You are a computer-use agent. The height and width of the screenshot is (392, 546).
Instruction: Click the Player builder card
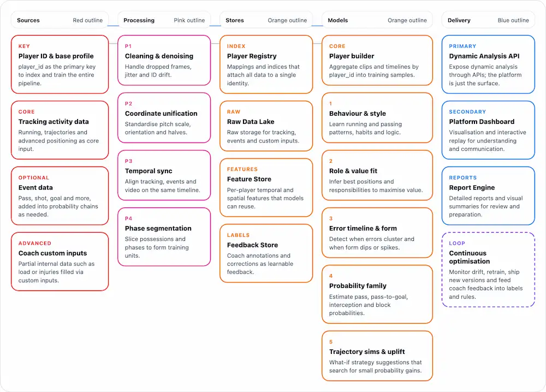click(377, 60)
